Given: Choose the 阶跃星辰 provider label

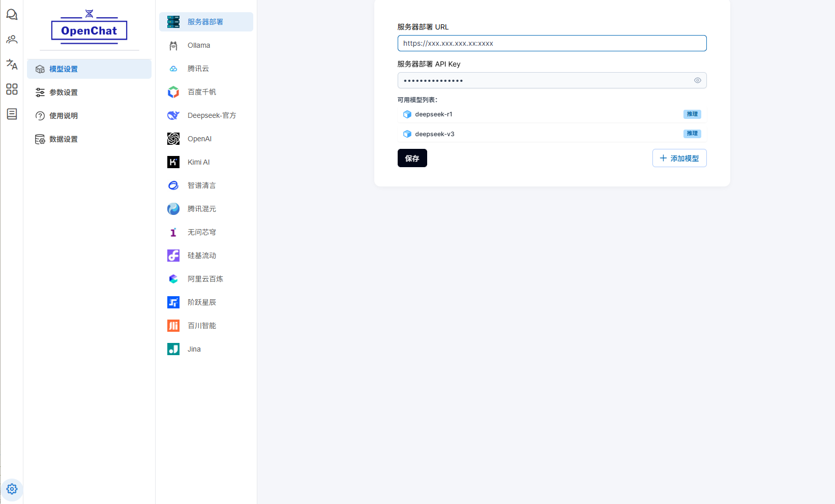Looking at the screenshot, I should point(202,302).
